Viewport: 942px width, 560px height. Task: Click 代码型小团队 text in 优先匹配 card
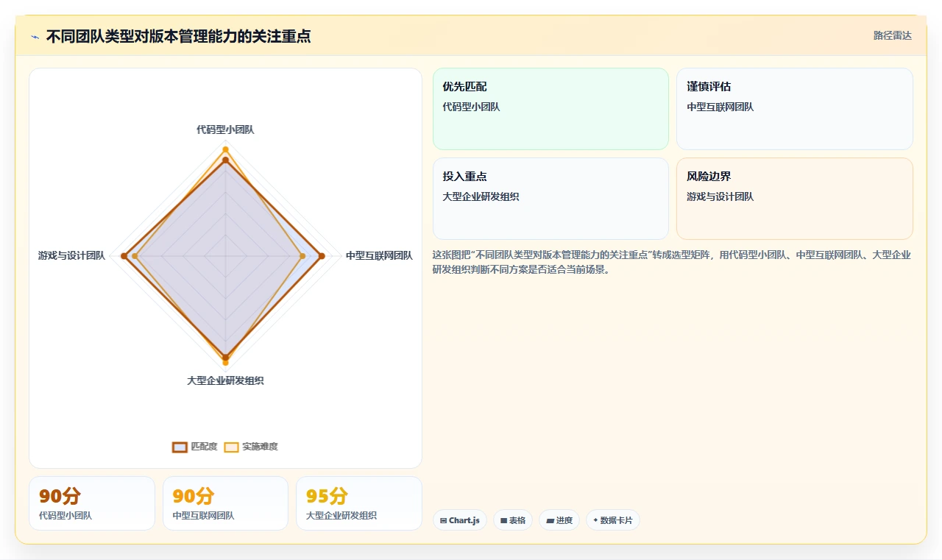(x=471, y=107)
